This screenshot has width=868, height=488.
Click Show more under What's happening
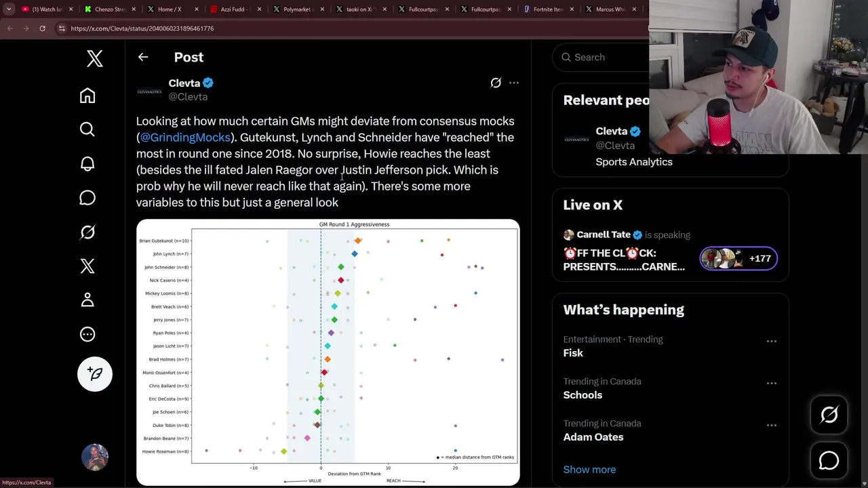589,470
